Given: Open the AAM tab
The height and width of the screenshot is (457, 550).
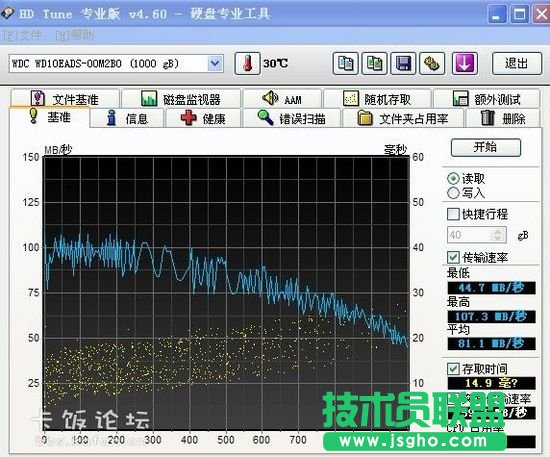Looking at the screenshot, I should tap(282, 99).
